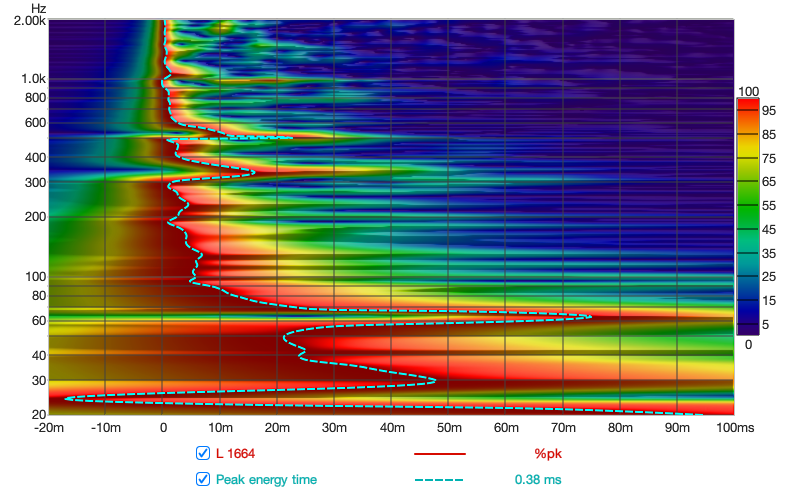This screenshot has width=800, height=498.
Task: Click the Peak energy time legend label
Action: coord(266,479)
